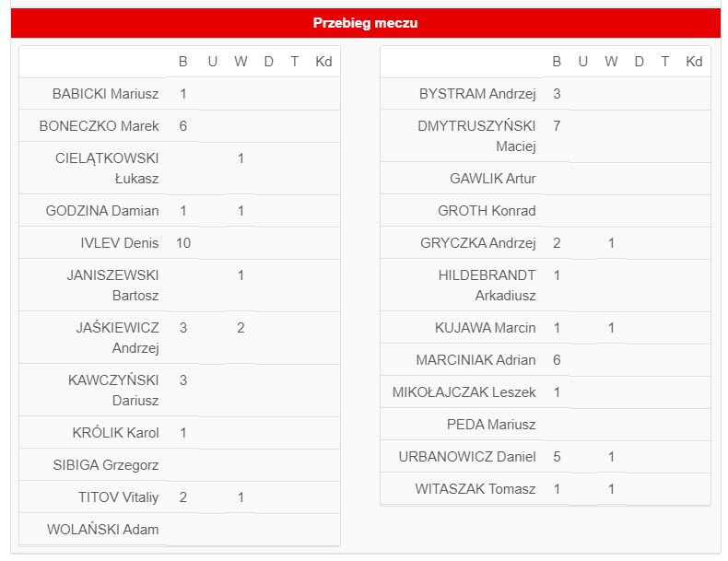The height and width of the screenshot is (561, 728).
Task: Select GAWLIK Artur row
Action: pos(545,179)
